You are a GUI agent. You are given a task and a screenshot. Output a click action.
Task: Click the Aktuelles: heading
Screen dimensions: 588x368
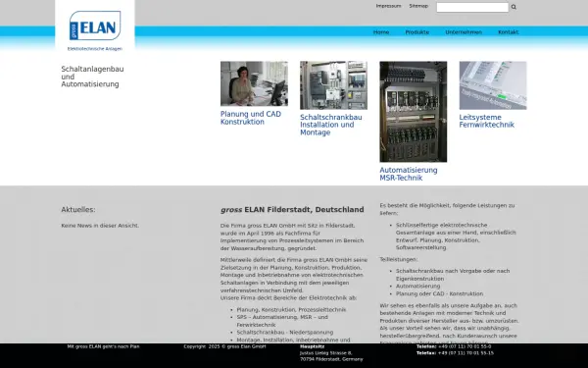click(78, 210)
